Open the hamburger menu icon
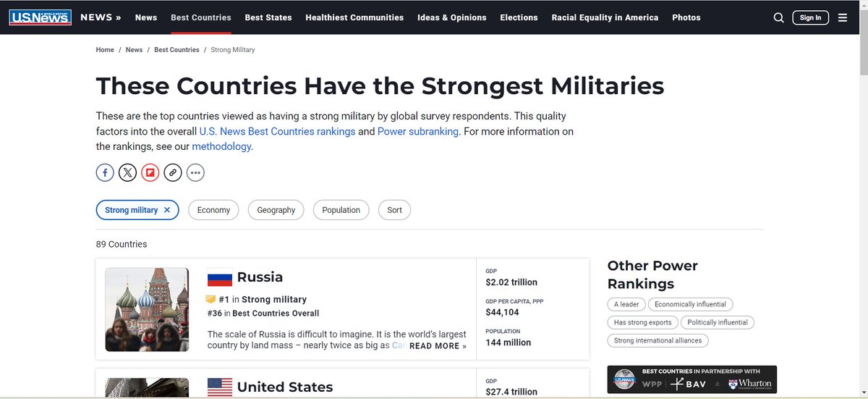868x399 pixels. click(843, 17)
